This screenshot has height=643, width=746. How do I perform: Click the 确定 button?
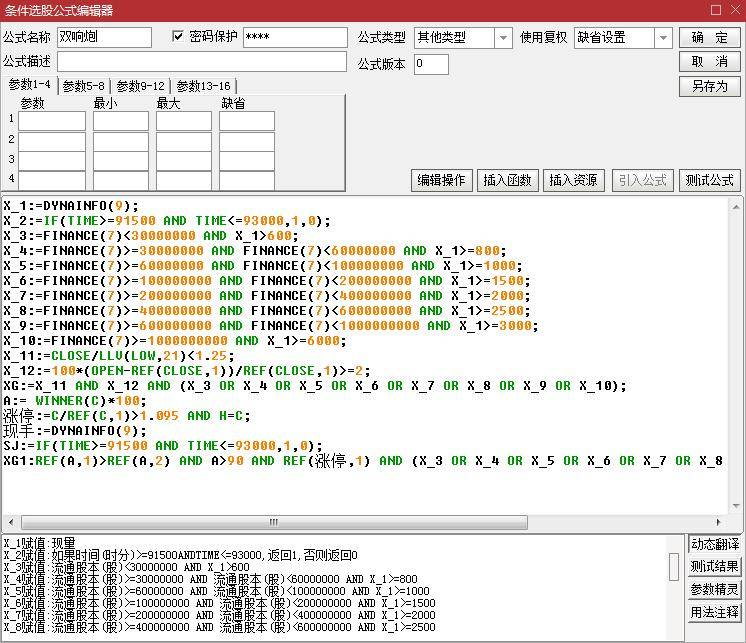709,37
